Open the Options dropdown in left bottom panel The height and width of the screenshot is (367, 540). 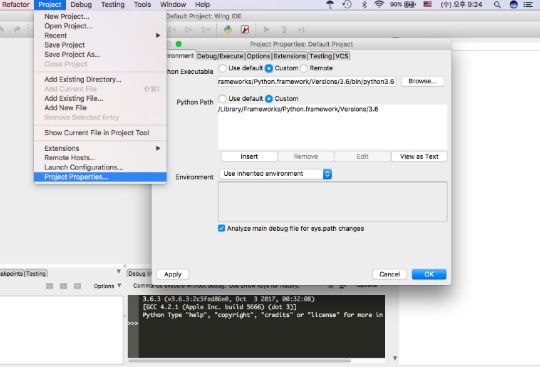(x=107, y=286)
